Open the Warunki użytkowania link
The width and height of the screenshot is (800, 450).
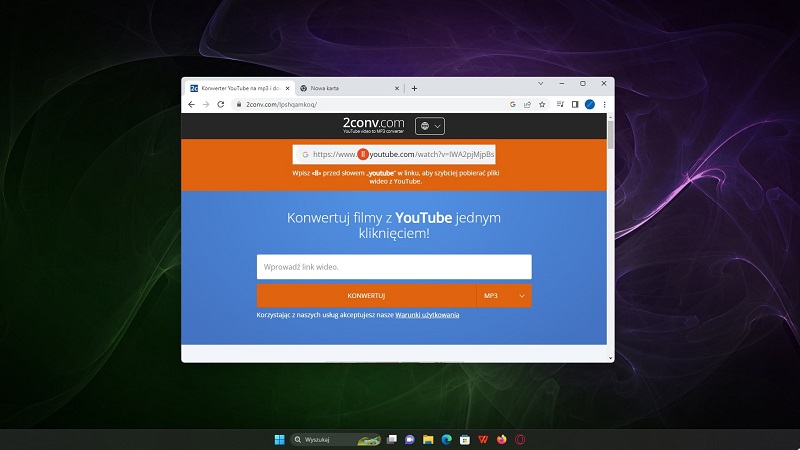pos(427,315)
